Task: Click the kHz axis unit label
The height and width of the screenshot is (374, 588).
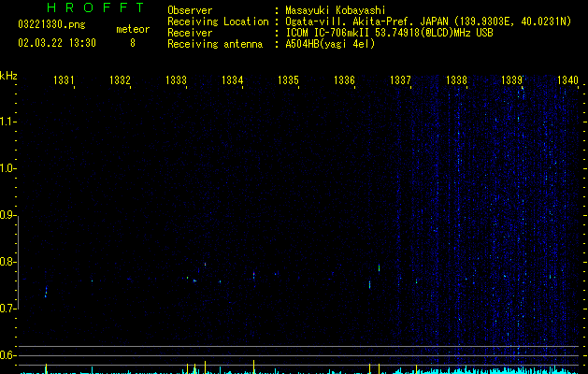Action: tap(8, 76)
